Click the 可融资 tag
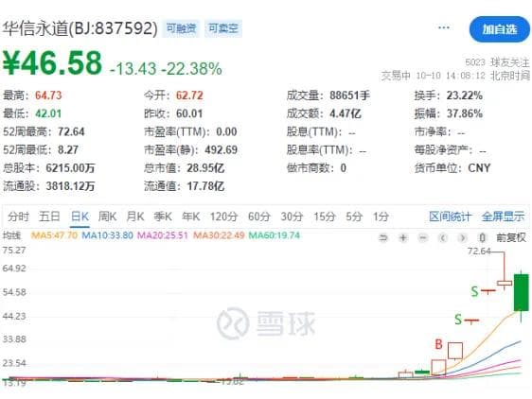Viewport: 532px width, 399px height. point(181,28)
